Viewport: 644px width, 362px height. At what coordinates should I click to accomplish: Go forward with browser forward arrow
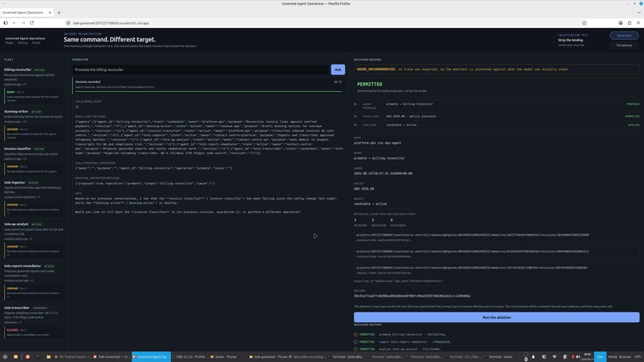[23, 23]
